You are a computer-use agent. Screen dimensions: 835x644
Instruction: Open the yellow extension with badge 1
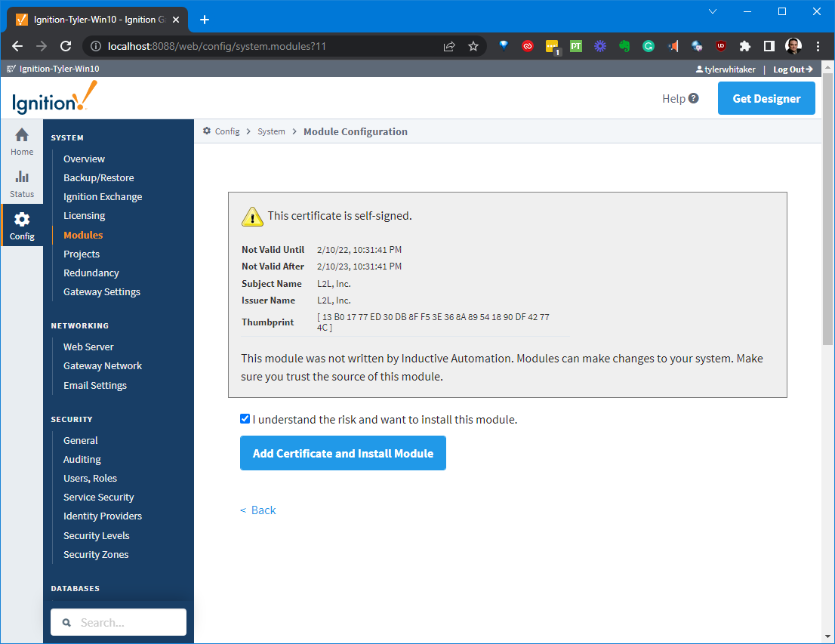[x=552, y=48]
